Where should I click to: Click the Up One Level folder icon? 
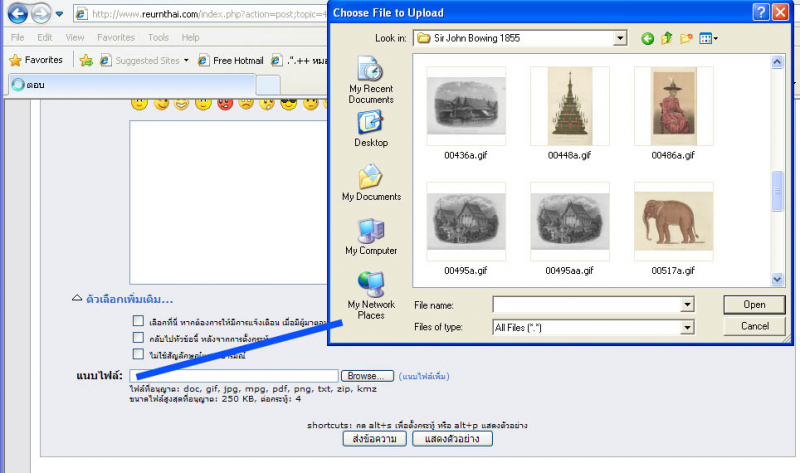[x=667, y=39]
